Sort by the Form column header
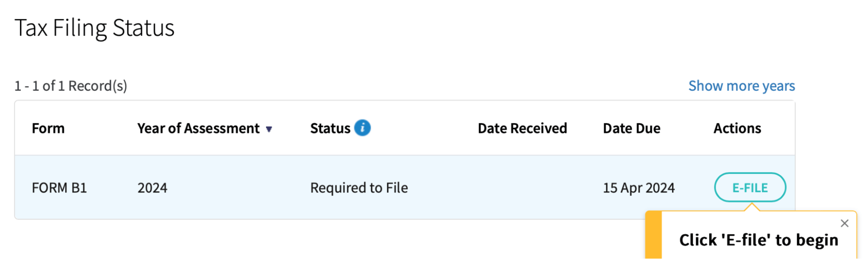The height and width of the screenshot is (259, 868). (48, 128)
